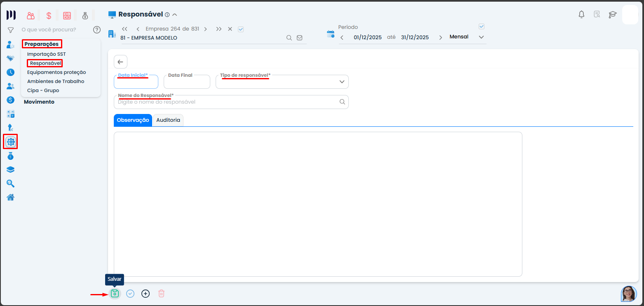Click the back arrow button
Image resolution: width=644 pixels, height=306 pixels.
[120, 62]
